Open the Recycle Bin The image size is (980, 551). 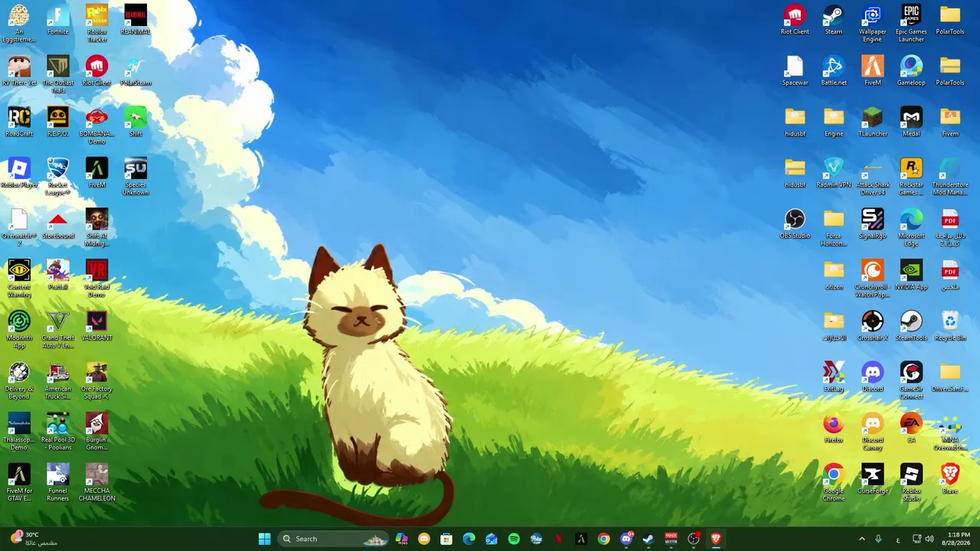(x=950, y=326)
